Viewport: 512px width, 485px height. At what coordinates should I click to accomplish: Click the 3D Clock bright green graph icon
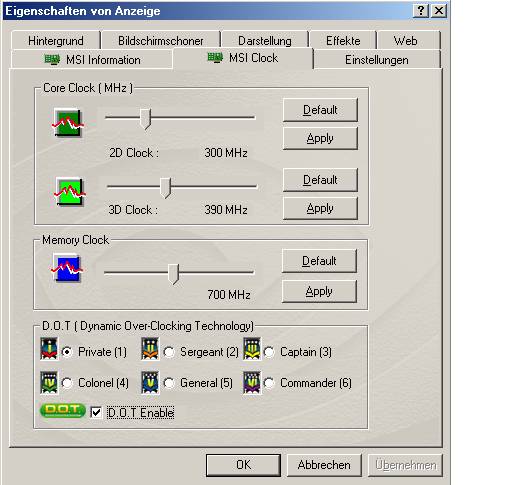click(x=70, y=192)
